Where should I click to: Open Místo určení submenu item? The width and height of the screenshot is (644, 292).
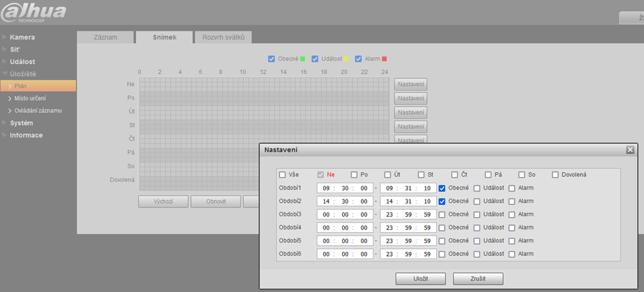coord(30,98)
